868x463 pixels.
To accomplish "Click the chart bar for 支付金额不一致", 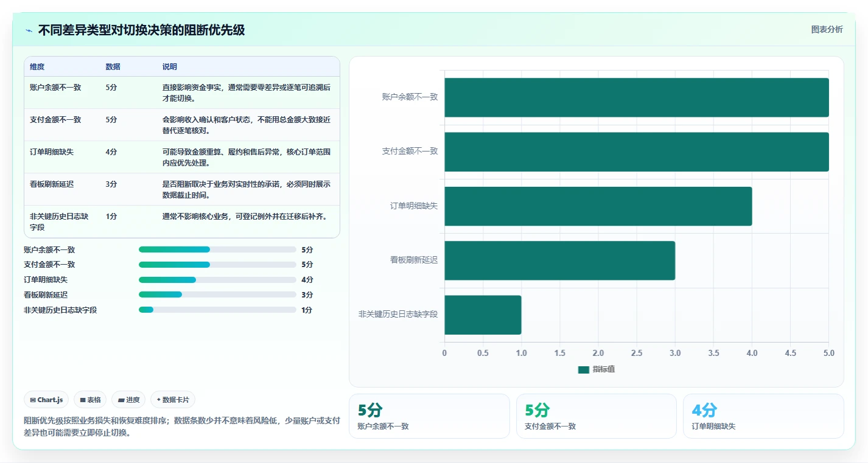I will pos(637,151).
